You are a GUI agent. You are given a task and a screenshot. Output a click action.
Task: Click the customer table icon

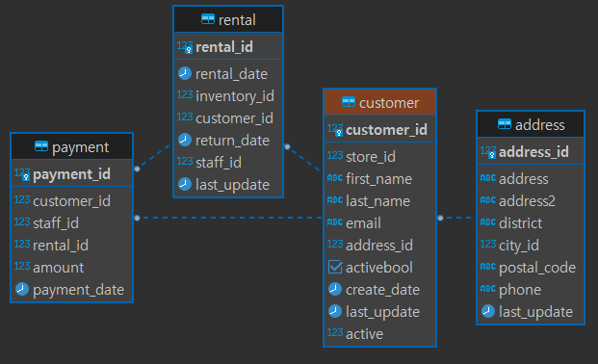click(349, 102)
